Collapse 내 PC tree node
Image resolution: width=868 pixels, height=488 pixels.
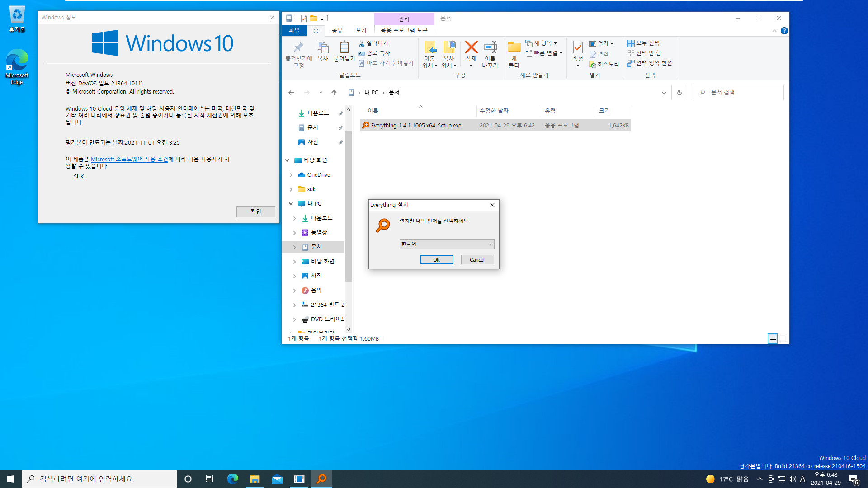tap(291, 204)
